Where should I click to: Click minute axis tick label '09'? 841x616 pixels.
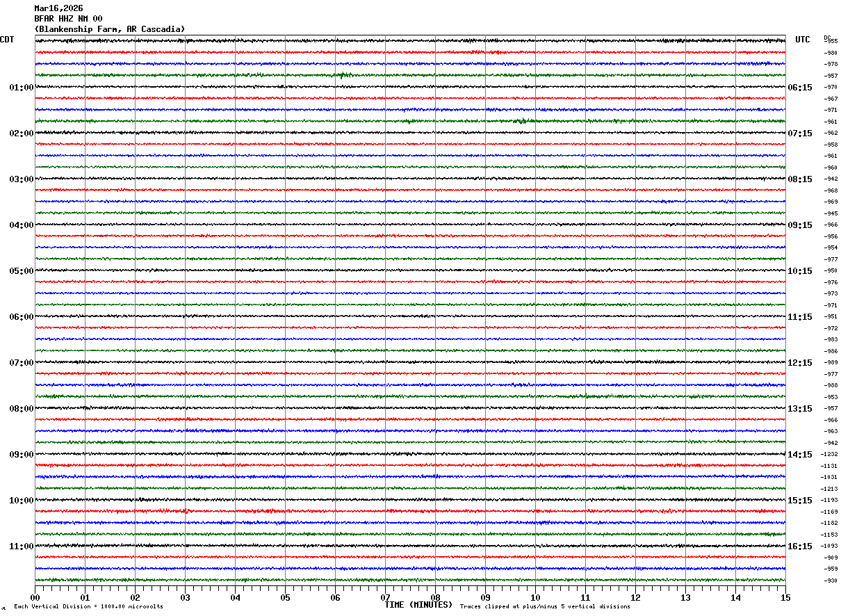485,597
